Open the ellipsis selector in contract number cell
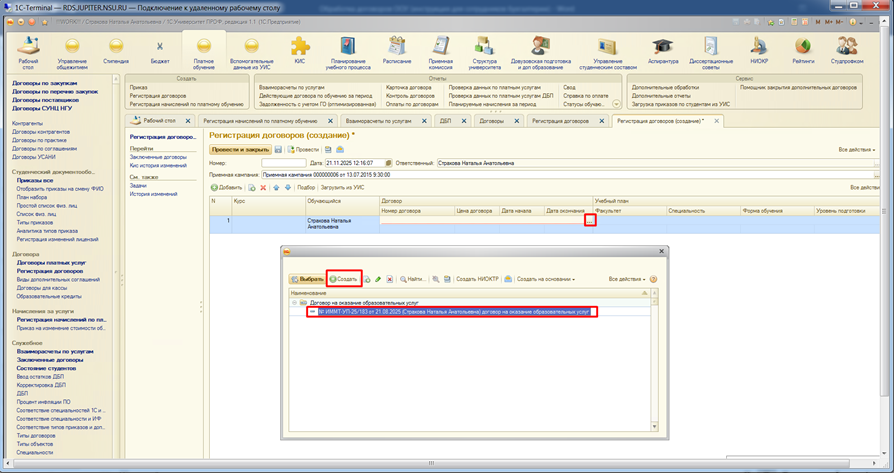894x473 pixels. tap(590, 221)
